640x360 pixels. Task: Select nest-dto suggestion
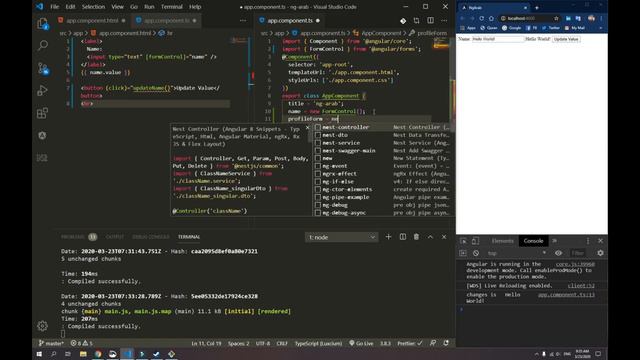pyautogui.click(x=382, y=135)
